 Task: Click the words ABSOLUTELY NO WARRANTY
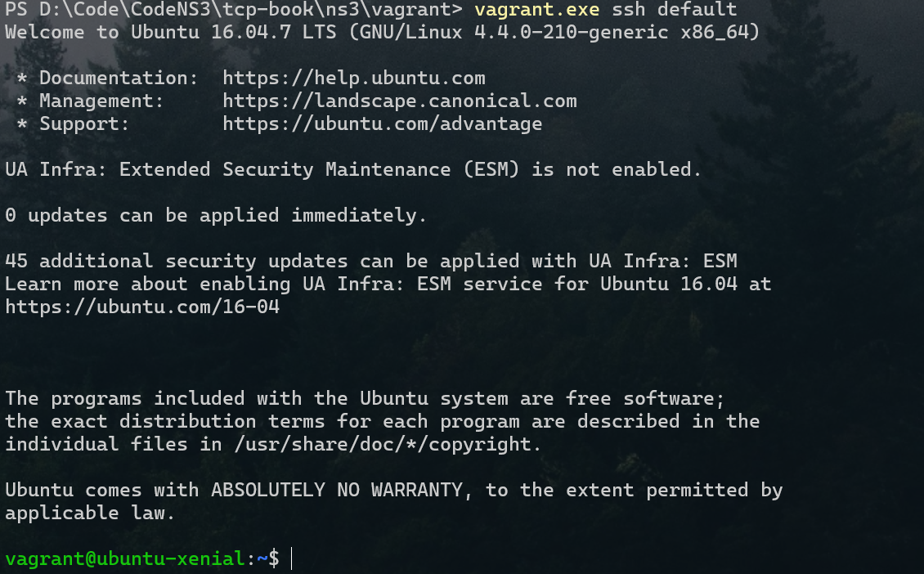343,491
